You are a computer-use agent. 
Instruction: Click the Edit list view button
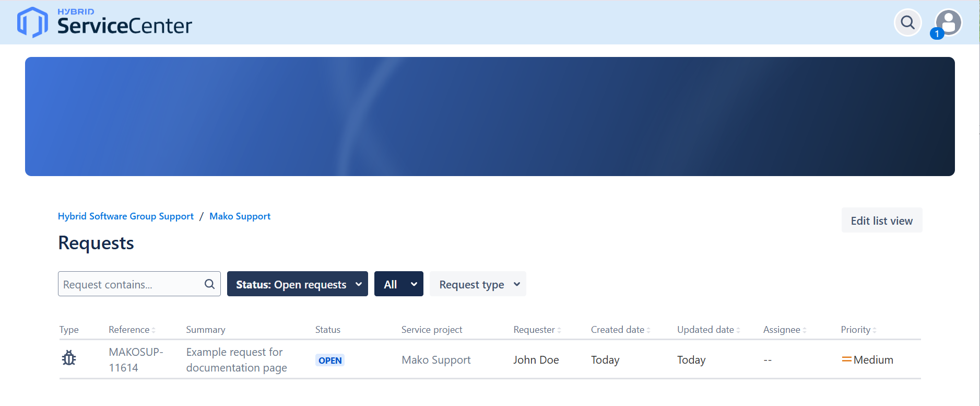pyautogui.click(x=881, y=221)
